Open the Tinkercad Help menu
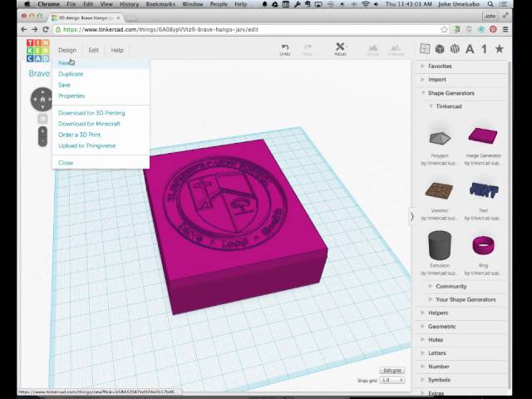The height and width of the screenshot is (399, 532). pyautogui.click(x=117, y=50)
